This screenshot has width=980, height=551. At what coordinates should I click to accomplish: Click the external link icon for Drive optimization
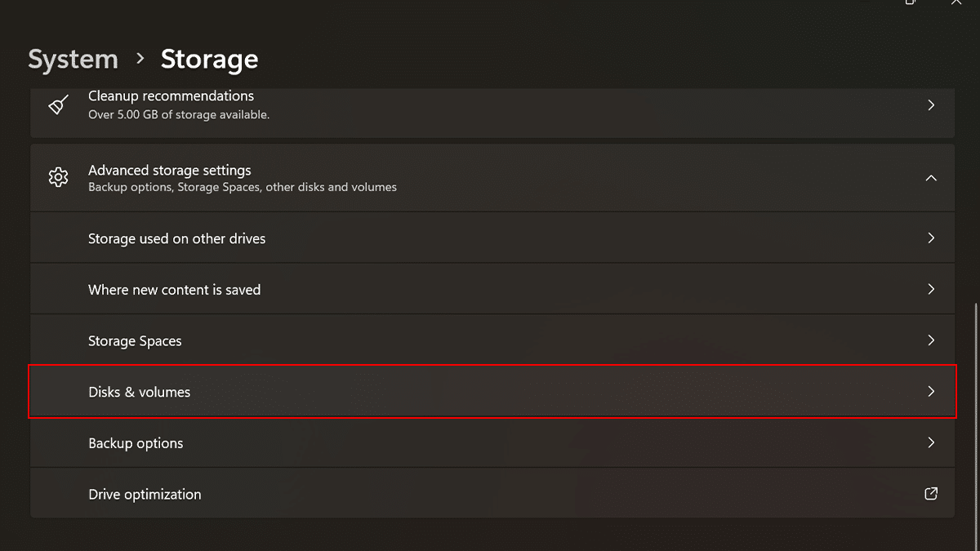930,494
